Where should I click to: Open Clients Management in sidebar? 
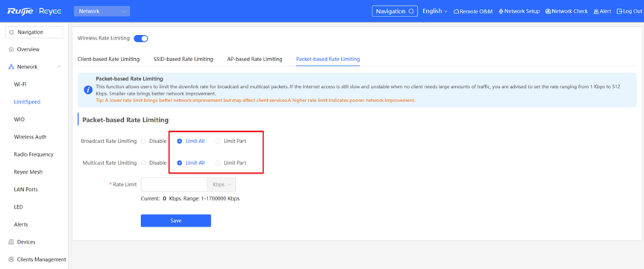pyautogui.click(x=37, y=259)
